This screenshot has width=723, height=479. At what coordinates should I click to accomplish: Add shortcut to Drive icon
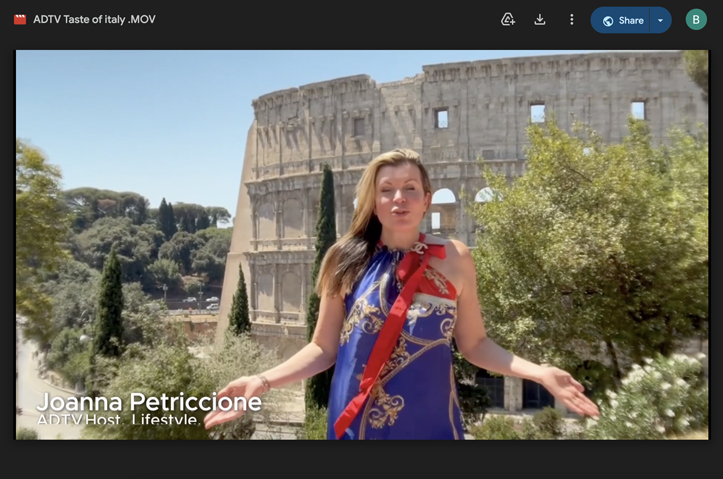click(508, 19)
